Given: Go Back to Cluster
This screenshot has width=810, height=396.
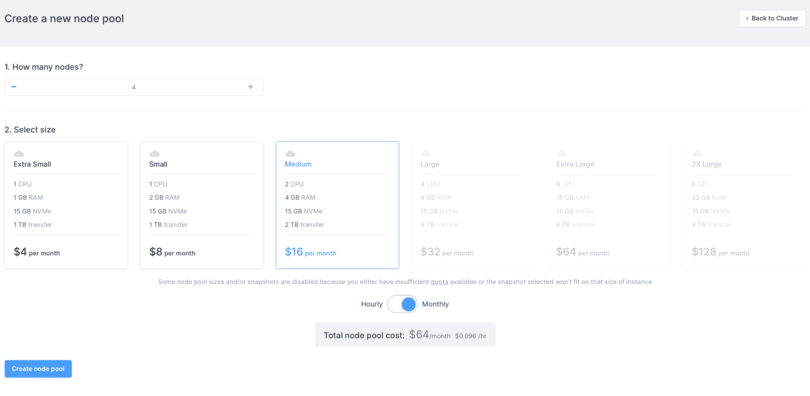Looking at the screenshot, I should [x=772, y=18].
